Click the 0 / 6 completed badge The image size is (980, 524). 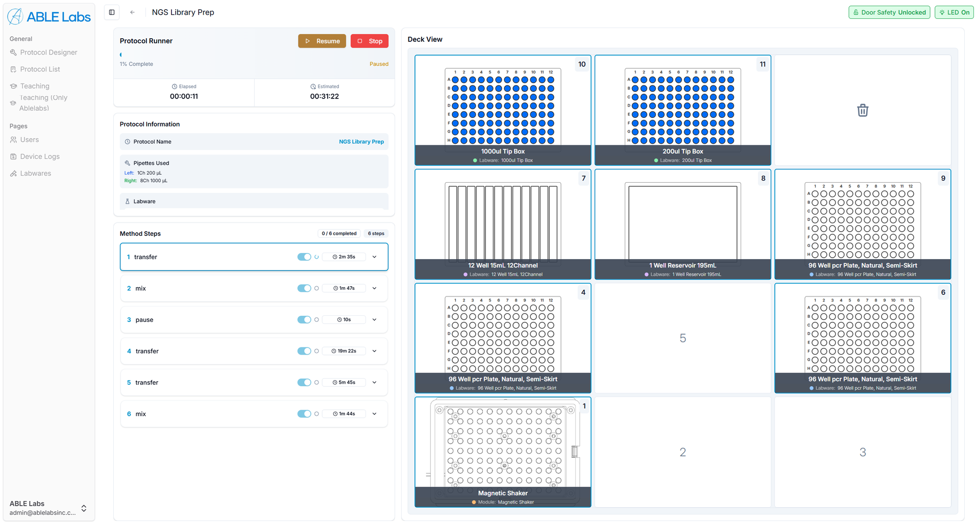339,234
